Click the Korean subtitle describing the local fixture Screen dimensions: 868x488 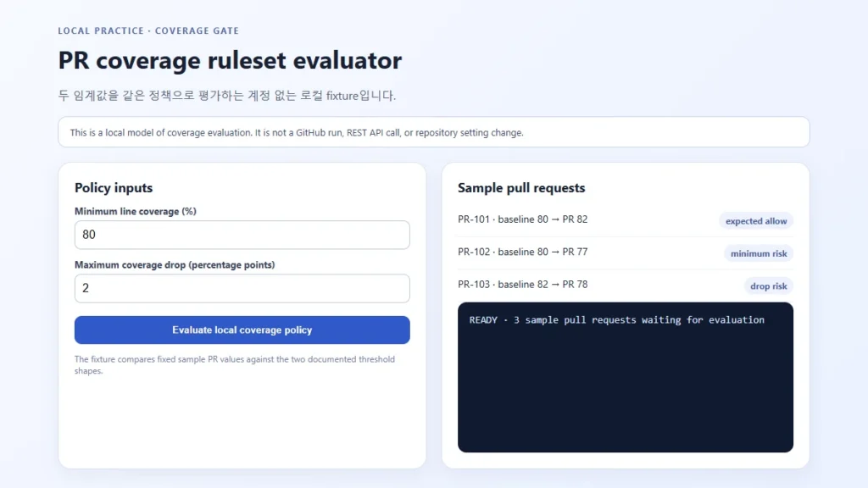(227, 96)
